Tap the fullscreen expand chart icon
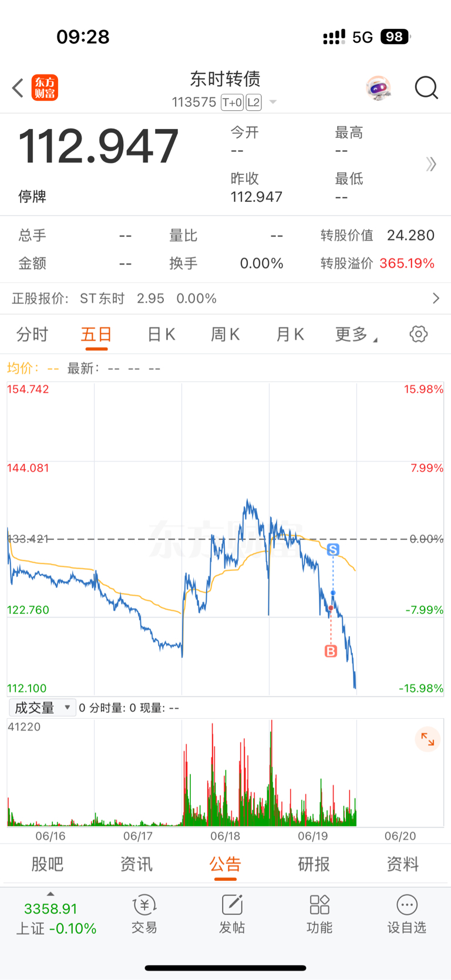The width and height of the screenshot is (451, 980). [x=428, y=739]
